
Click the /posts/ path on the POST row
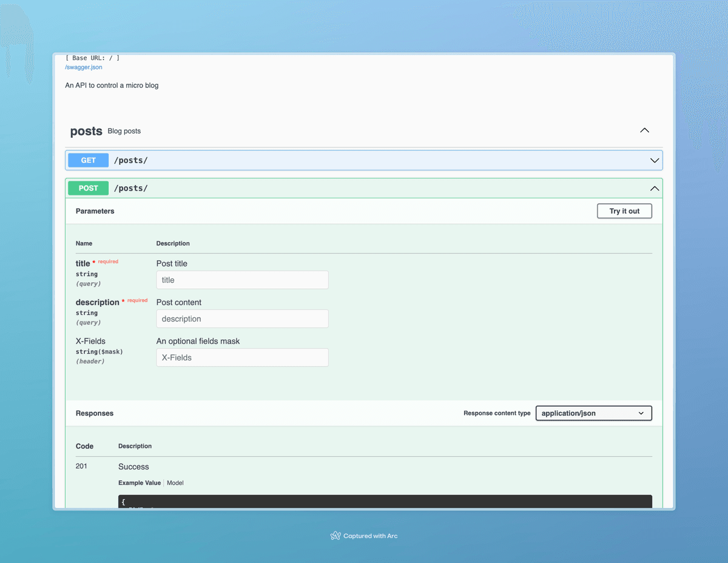130,188
